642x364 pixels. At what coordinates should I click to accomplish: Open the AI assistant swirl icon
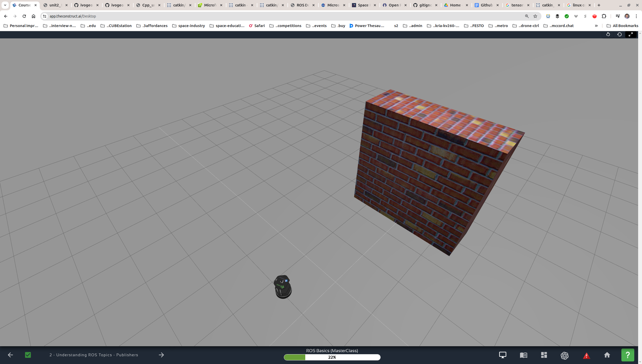565,355
